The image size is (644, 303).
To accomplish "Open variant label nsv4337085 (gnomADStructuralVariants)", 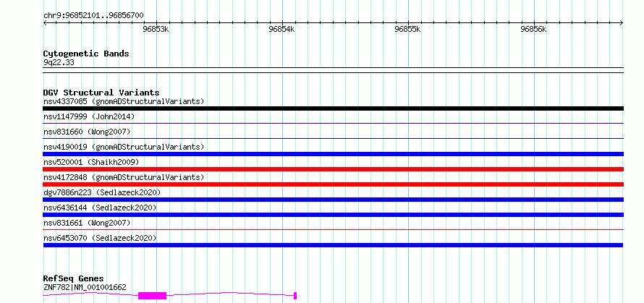I will tap(124, 101).
